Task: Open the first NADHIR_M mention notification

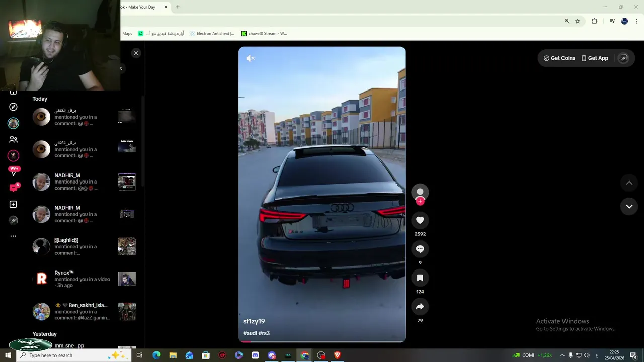Action: 84,182
